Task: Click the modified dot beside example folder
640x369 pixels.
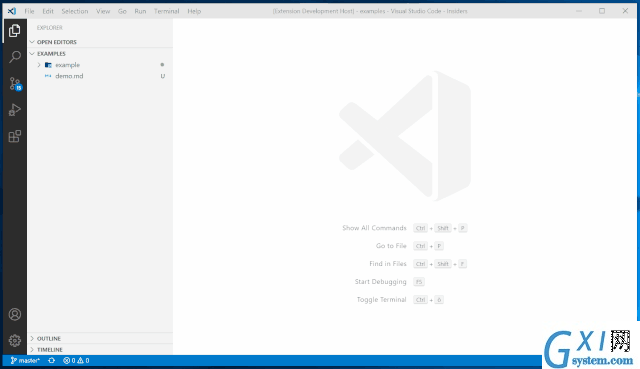Action: [162, 64]
